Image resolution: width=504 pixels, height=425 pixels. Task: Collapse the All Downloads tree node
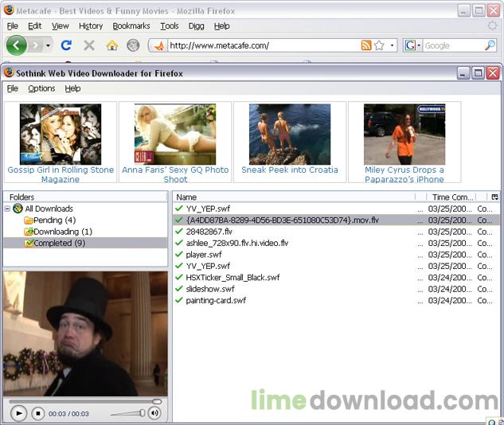(x=7, y=209)
